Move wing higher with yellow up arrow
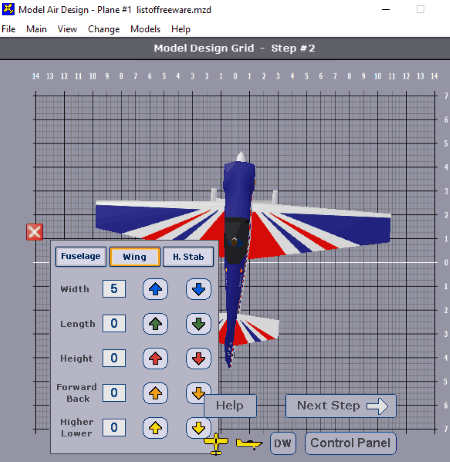 (155, 428)
